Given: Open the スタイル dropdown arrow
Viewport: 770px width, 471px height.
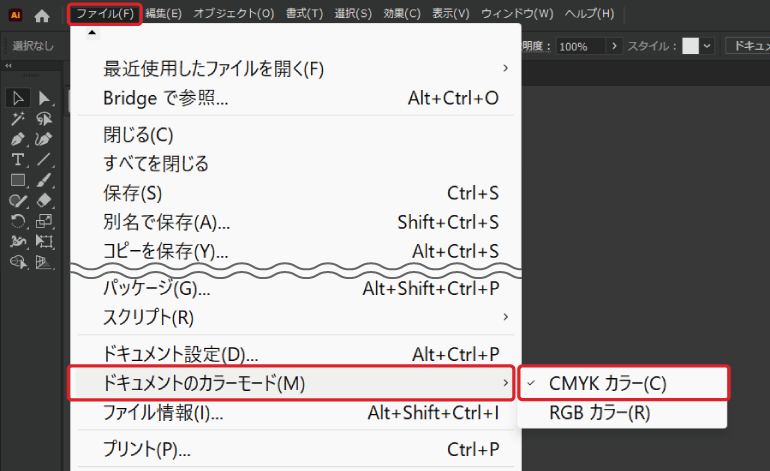Looking at the screenshot, I should pyautogui.click(x=707, y=46).
